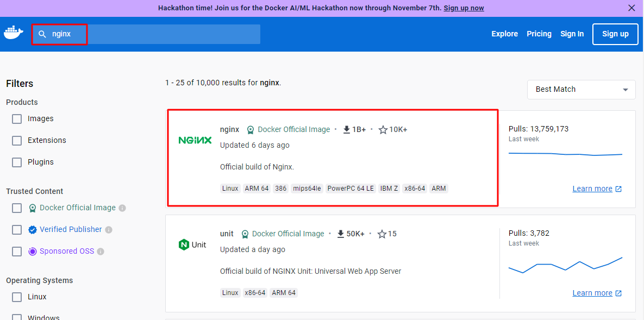Click 'Updated a day ago' text
The width and height of the screenshot is (644, 320).
[253, 249]
